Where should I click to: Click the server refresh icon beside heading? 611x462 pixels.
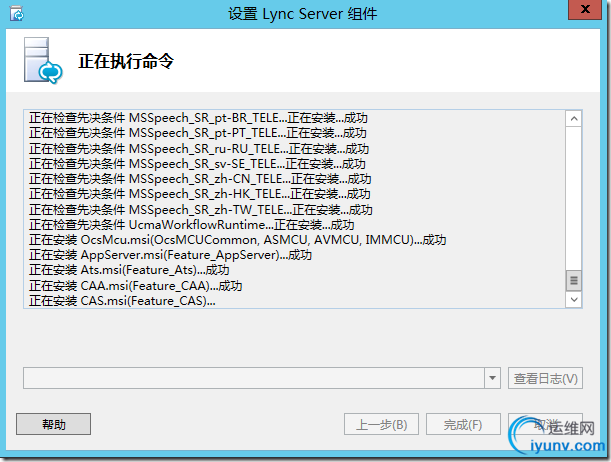pos(43,61)
